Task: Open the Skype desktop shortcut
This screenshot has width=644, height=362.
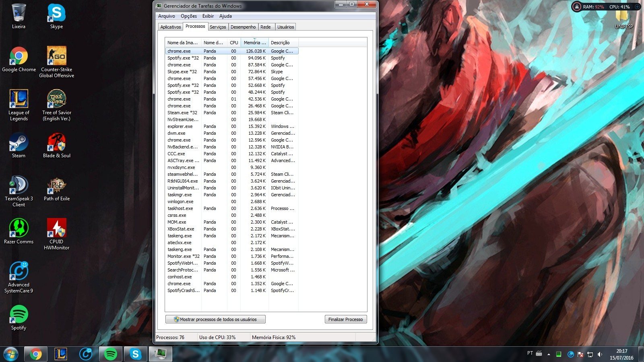Action: click(56, 16)
